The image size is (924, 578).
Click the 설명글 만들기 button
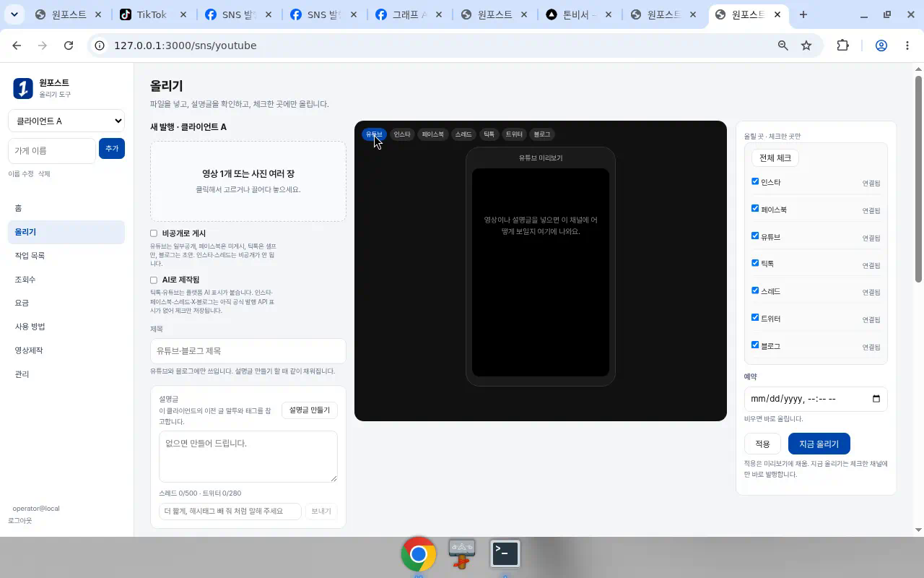click(x=309, y=410)
